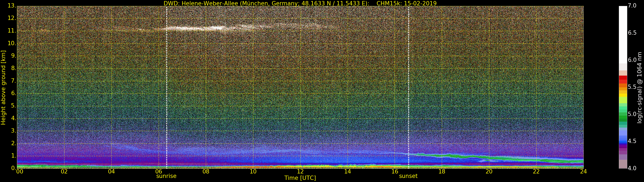Viewport: 644px width, 182px height.
Task: Click the 24 tick on the time axis
Action: [583, 172]
